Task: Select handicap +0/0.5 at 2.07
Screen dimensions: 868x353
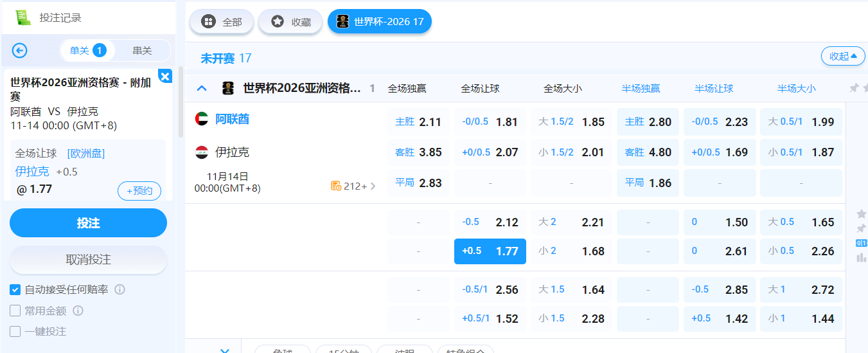Action: [490, 152]
